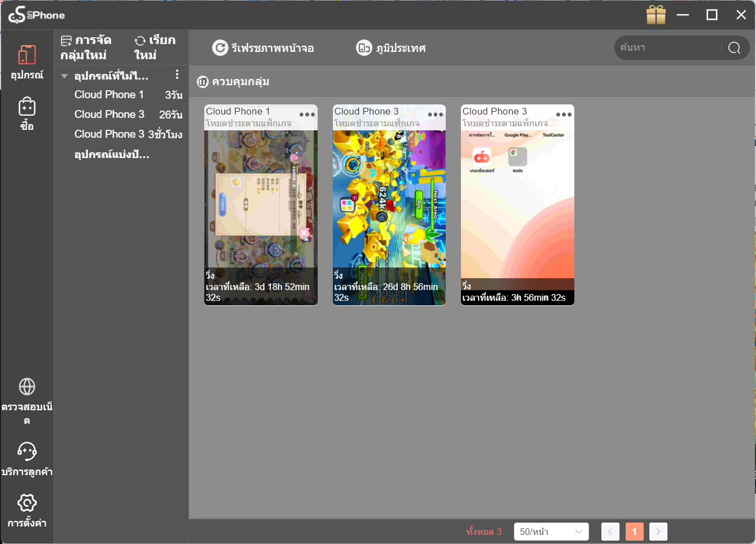Screen dimensions: 756x544
Task: Click the text เวลาที่เหลือ: 3h 56min 32s
Action: pyautogui.click(x=514, y=297)
